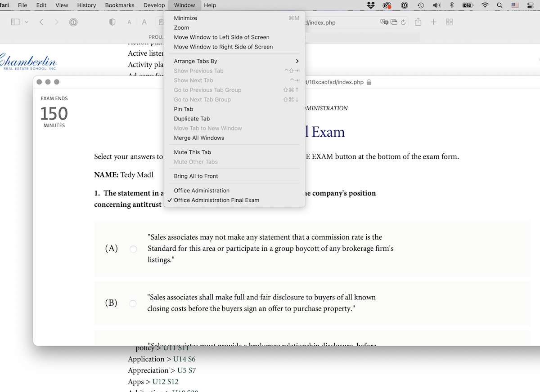This screenshot has width=540, height=392.
Task: Choose Pin Tab menu item
Action: coord(234,109)
